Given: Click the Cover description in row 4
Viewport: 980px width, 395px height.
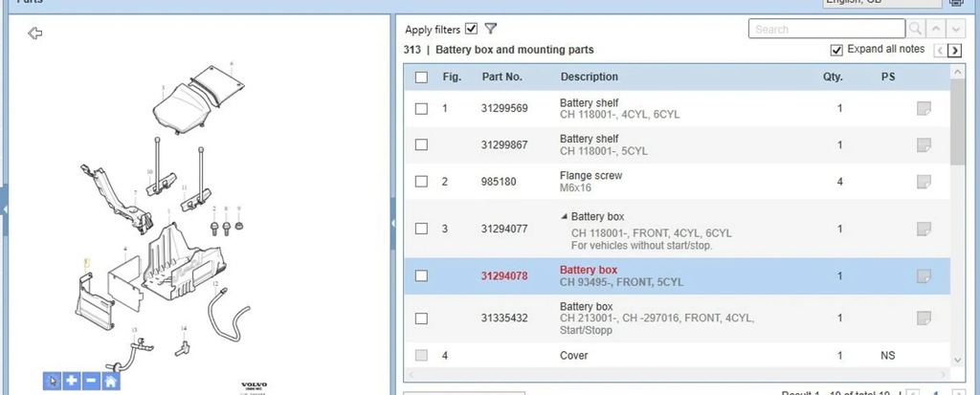Looking at the screenshot, I should click(x=574, y=356).
